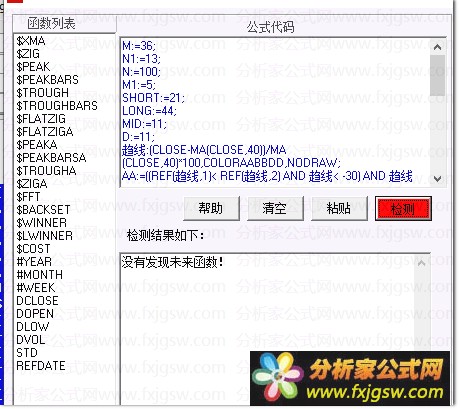Click the AA:= formula line
460x409 pixels.
click(x=267, y=176)
